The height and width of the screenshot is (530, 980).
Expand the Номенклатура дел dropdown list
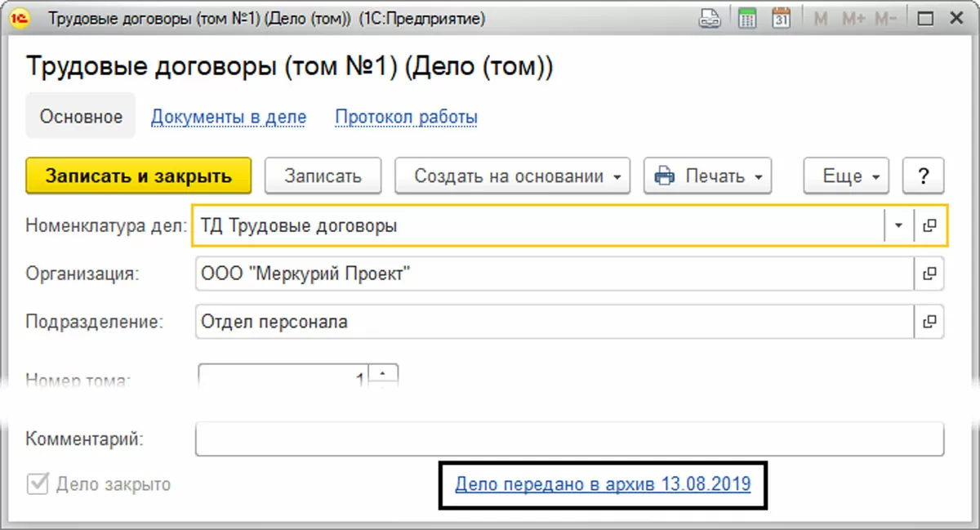(x=898, y=226)
